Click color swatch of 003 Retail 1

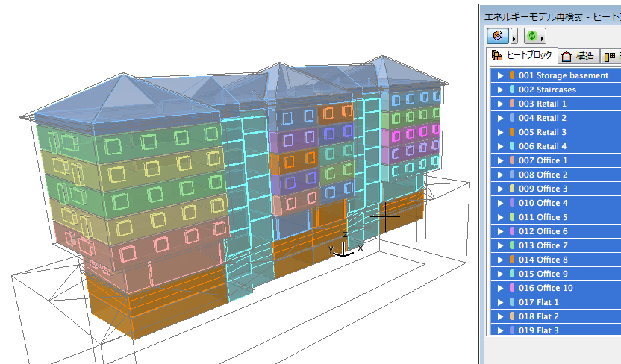(512, 104)
